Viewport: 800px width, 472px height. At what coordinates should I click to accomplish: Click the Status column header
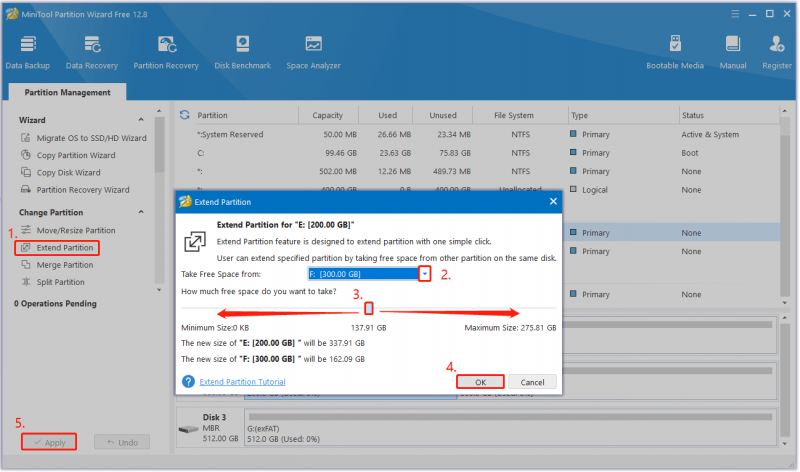[x=692, y=115]
